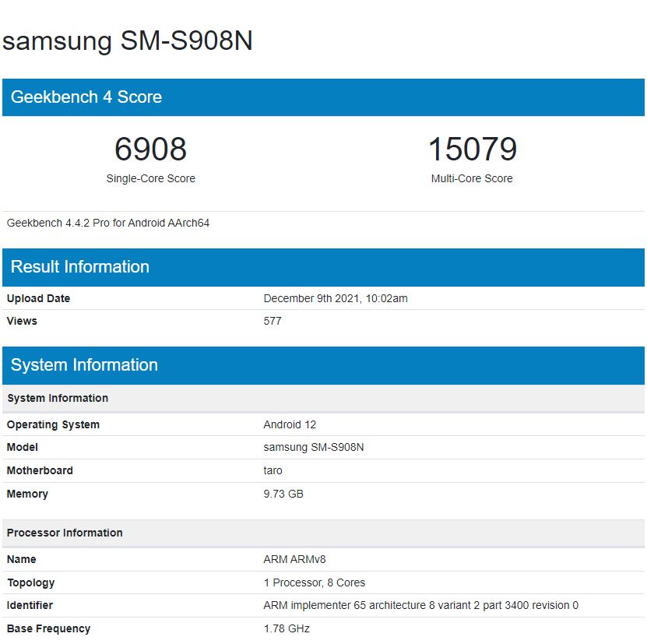The image size is (647, 644).
Task: Click the samsung SM-S908N page title
Action: [x=128, y=41]
